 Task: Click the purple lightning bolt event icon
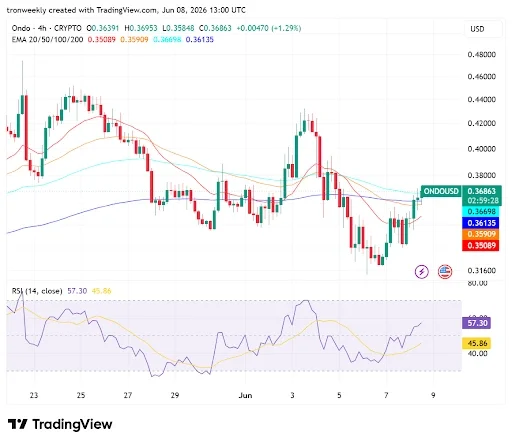pyautogui.click(x=422, y=272)
